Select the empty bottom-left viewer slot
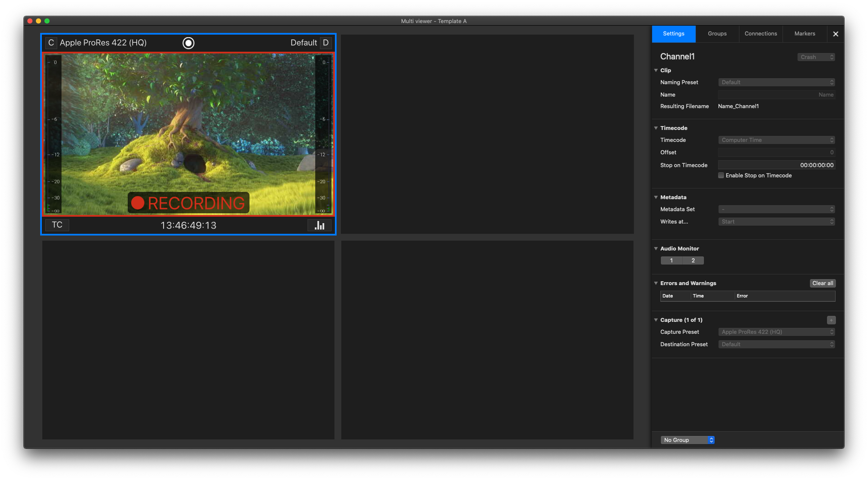Image resolution: width=868 pixels, height=480 pixels. click(x=188, y=340)
